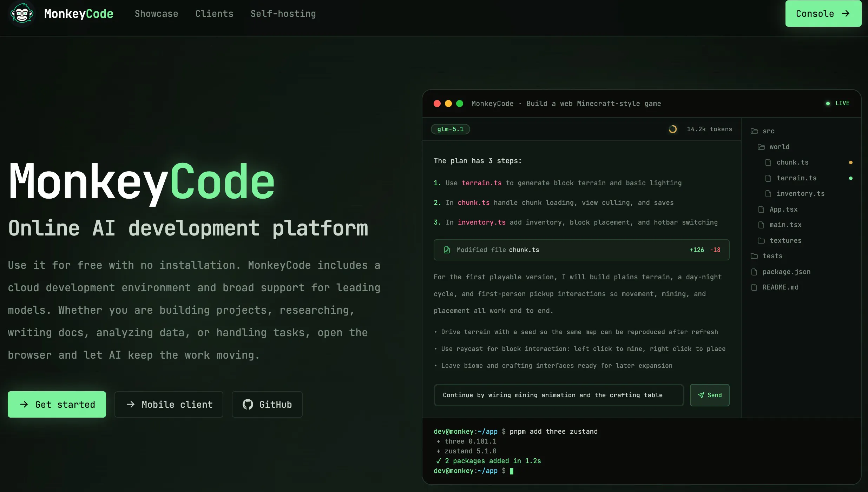Click the demo title 'Build a web Minecraft-style game'
Viewport: 868px width, 492px height.
point(593,104)
